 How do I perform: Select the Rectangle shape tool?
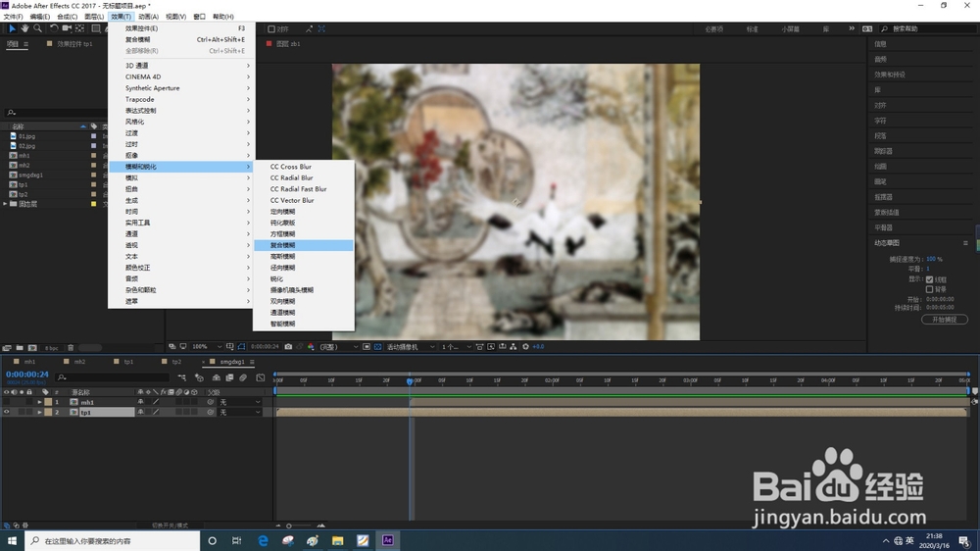point(96,28)
